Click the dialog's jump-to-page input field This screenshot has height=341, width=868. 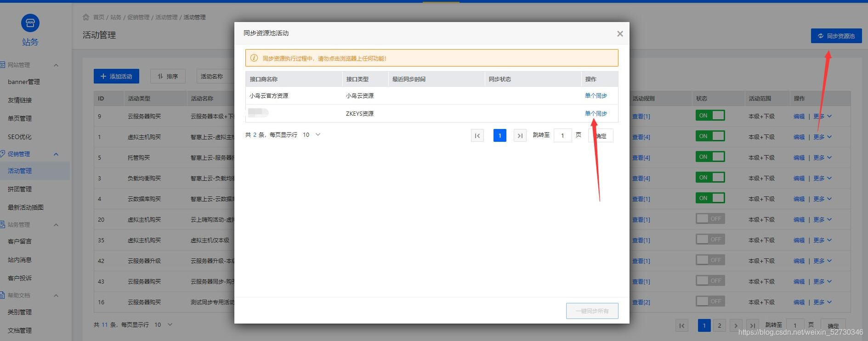tap(563, 135)
